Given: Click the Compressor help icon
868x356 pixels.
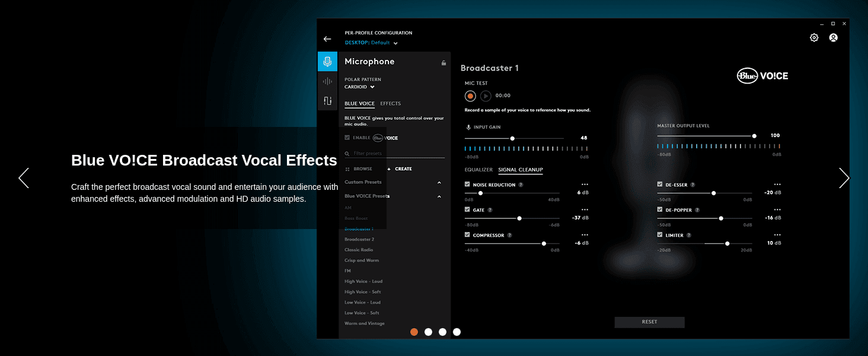Looking at the screenshot, I should click(x=509, y=236).
